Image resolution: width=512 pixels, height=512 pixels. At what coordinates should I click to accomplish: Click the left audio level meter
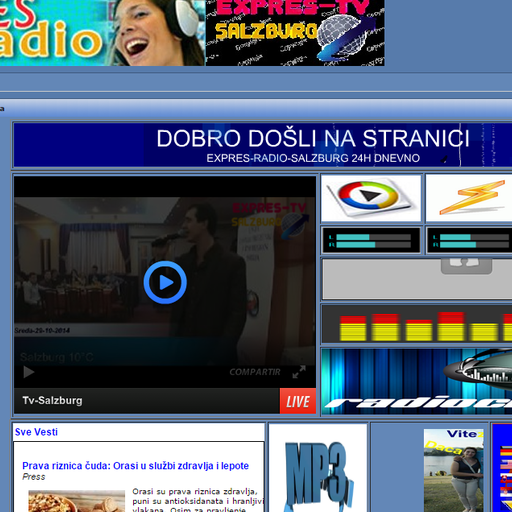[x=371, y=240]
